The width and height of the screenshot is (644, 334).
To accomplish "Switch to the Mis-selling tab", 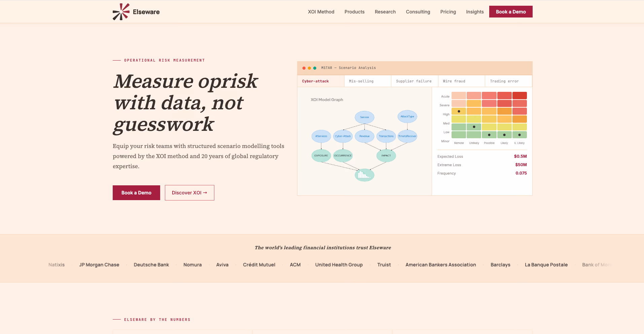I will (368, 81).
